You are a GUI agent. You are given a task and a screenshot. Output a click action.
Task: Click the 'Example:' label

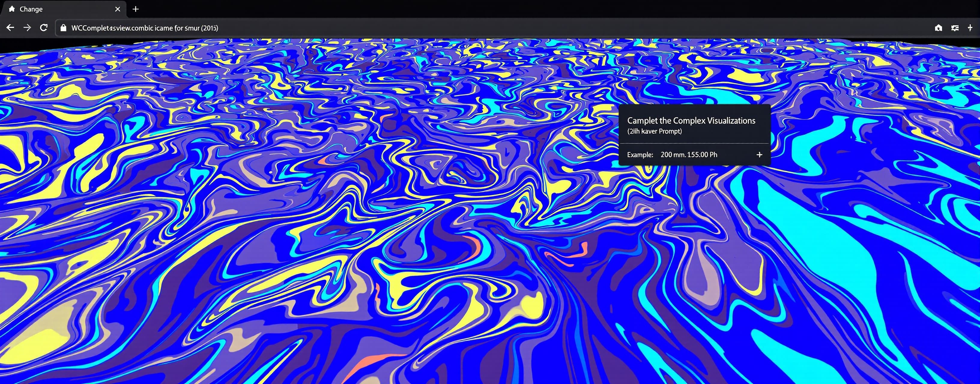pos(640,155)
